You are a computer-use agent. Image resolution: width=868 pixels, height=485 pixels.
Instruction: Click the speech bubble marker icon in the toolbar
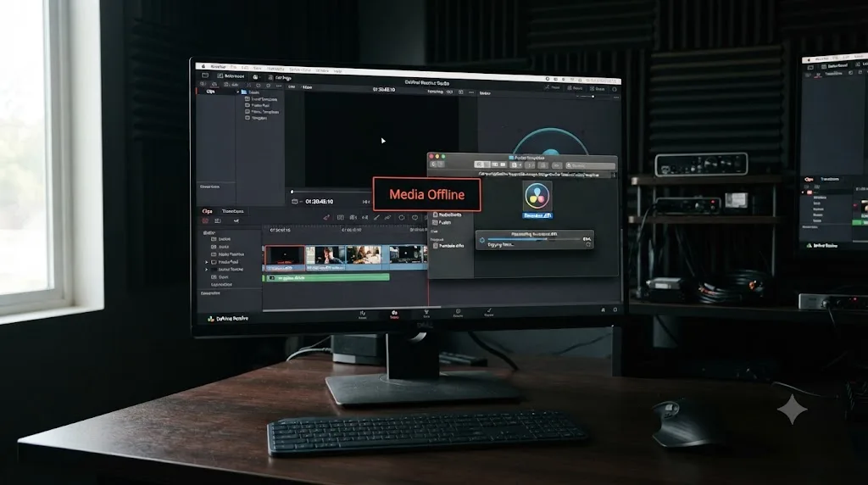[415, 218]
